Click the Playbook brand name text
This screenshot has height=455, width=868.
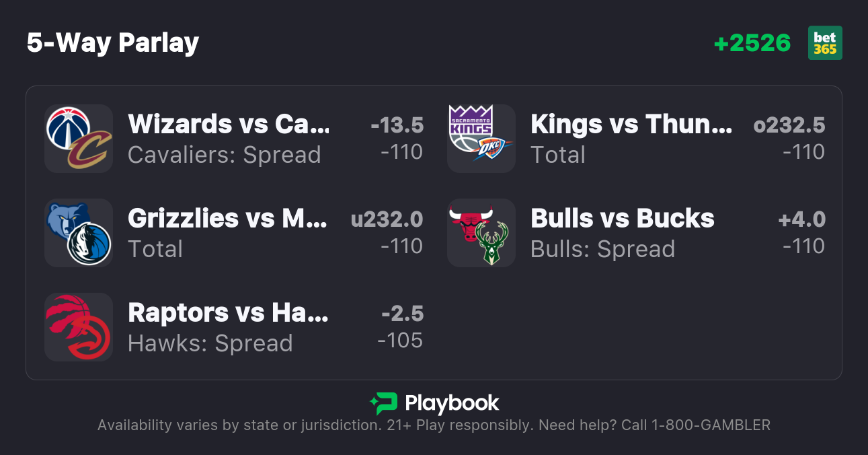tap(452, 403)
